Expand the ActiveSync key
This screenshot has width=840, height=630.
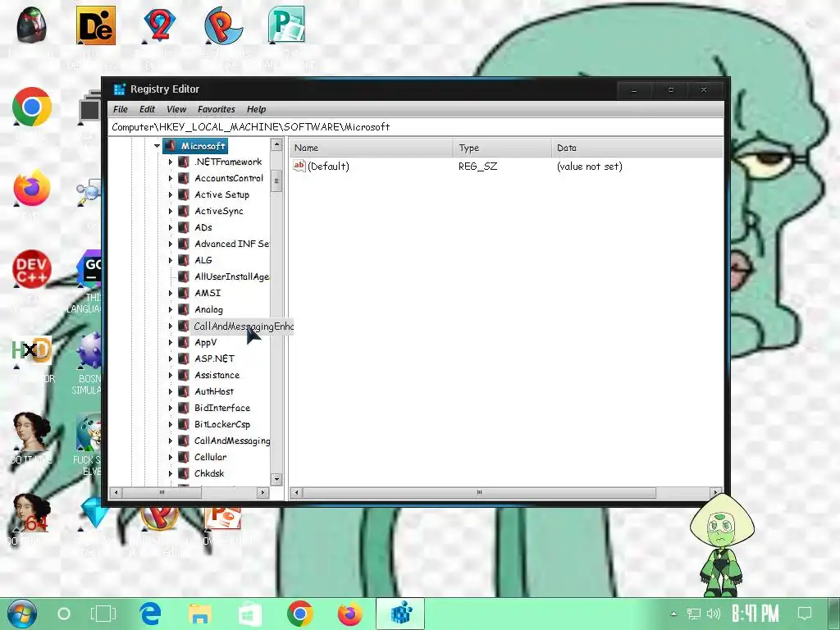point(171,211)
